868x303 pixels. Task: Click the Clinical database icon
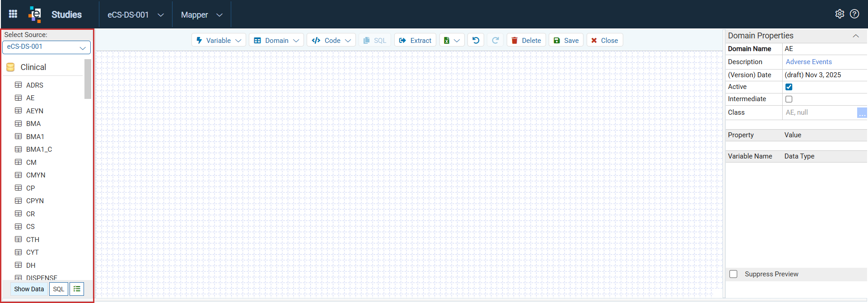click(10, 67)
